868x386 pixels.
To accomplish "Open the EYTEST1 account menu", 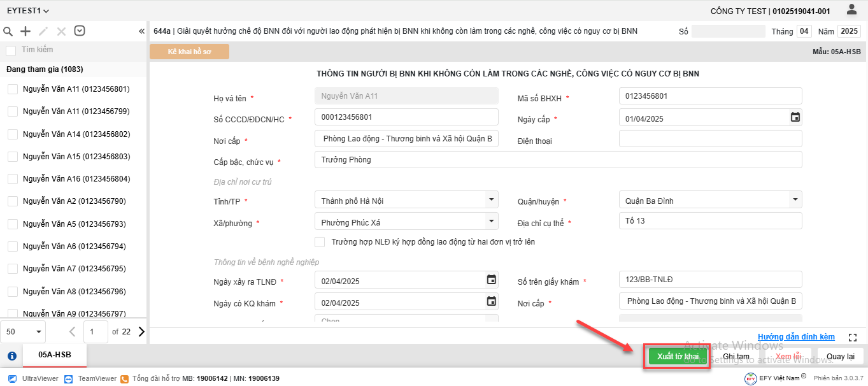I will [x=28, y=11].
